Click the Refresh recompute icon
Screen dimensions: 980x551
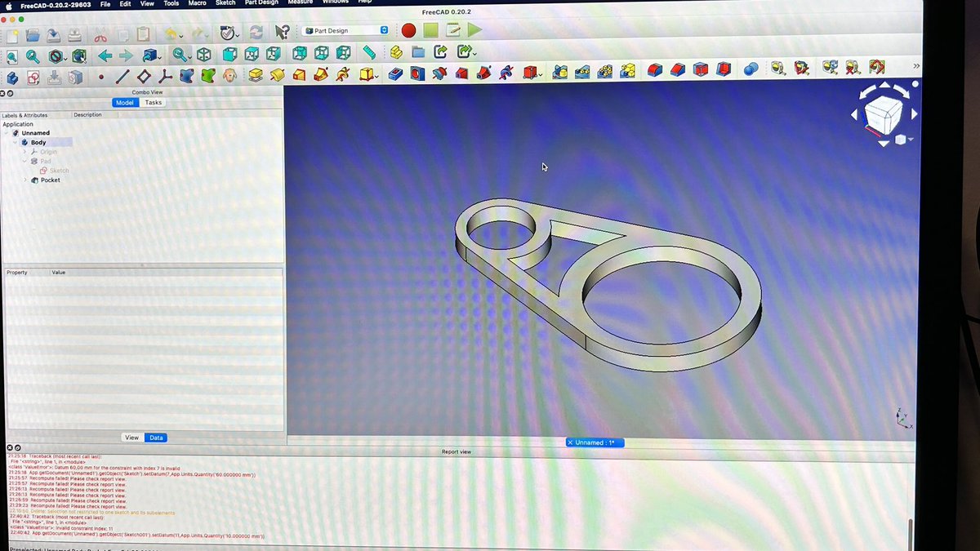point(256,33)
